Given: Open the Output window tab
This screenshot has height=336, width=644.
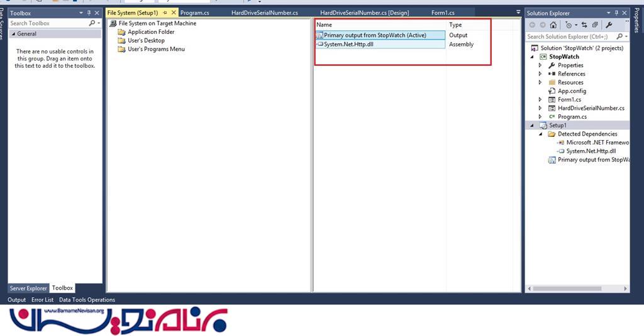Looking at the screenshot, I should (x=17, y=300).
